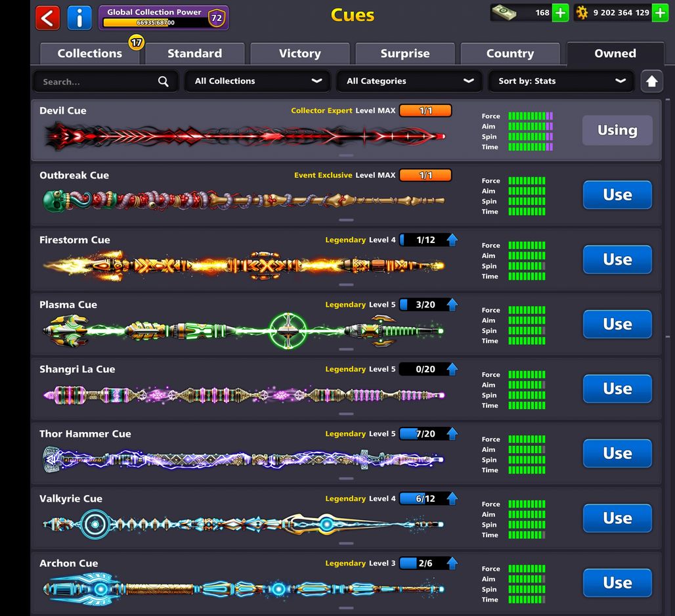Screen dimensions: 675x616
Task: Open the blue info icon
Action: [x=79, y=18]
